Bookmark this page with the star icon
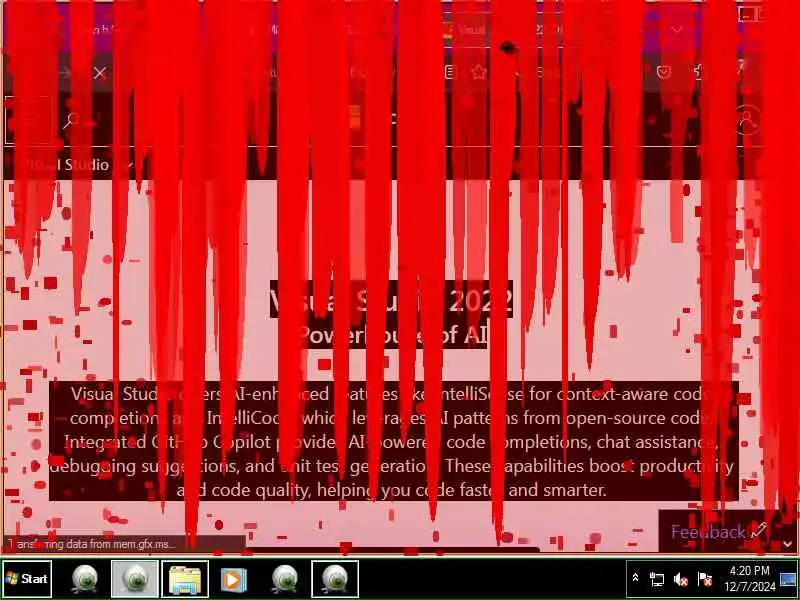This screenshot has width=800, height=600. coord(478,72)
